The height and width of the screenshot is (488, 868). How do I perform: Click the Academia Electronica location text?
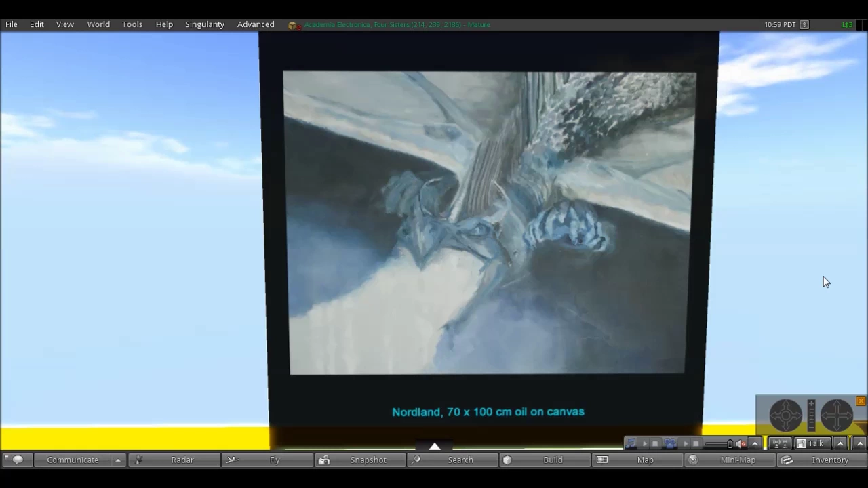(x=397, y=25)
